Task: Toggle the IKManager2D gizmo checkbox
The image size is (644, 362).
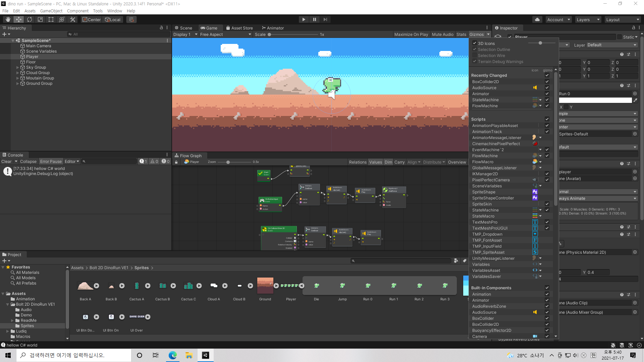Action: [547, 174]
